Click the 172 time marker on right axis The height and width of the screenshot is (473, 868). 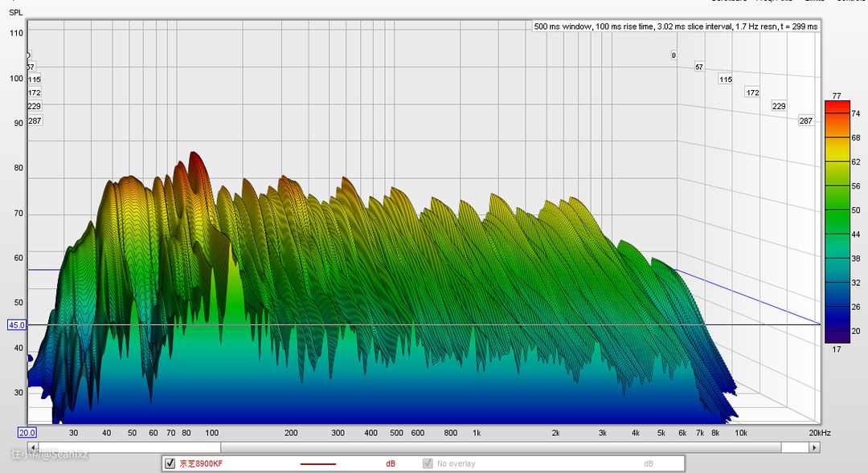(752, 93)
